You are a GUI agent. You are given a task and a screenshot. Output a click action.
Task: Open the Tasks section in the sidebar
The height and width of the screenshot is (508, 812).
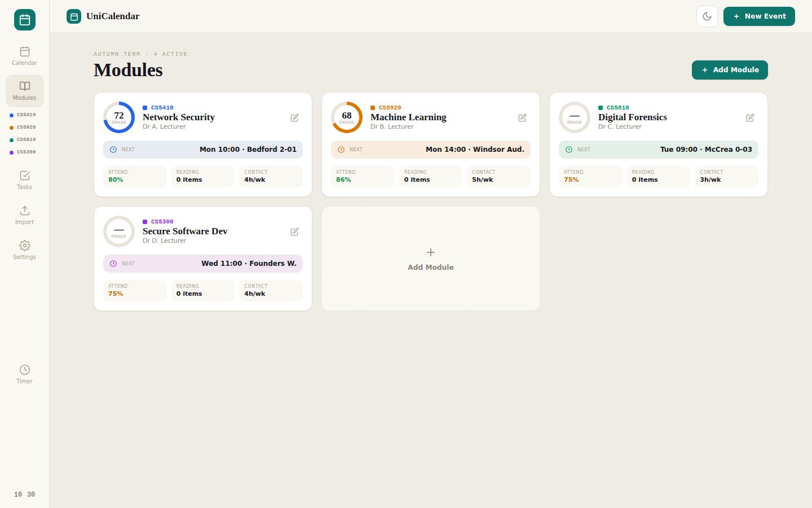pos(25,180)
